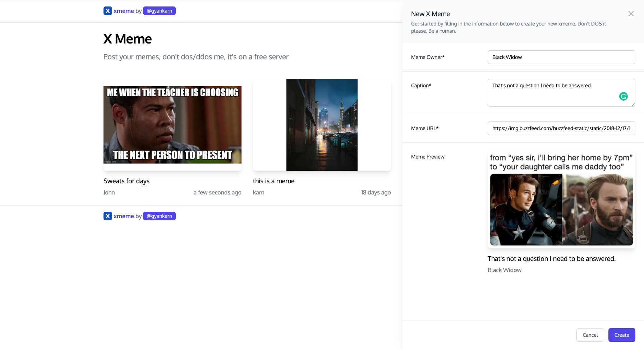Image resolution: width=644 pixels, height=349 pixels.
Task: Click the X Meme page heading
Action: tap(128, 39)
